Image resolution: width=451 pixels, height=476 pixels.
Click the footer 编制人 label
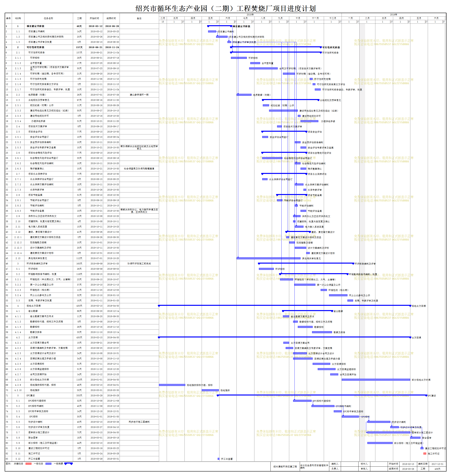point(335,464)
